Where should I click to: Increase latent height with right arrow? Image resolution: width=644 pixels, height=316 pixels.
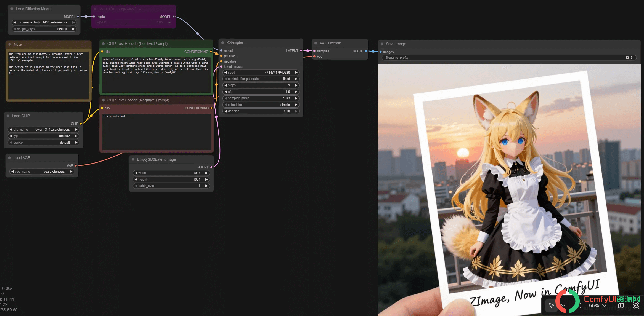point(206,180)
